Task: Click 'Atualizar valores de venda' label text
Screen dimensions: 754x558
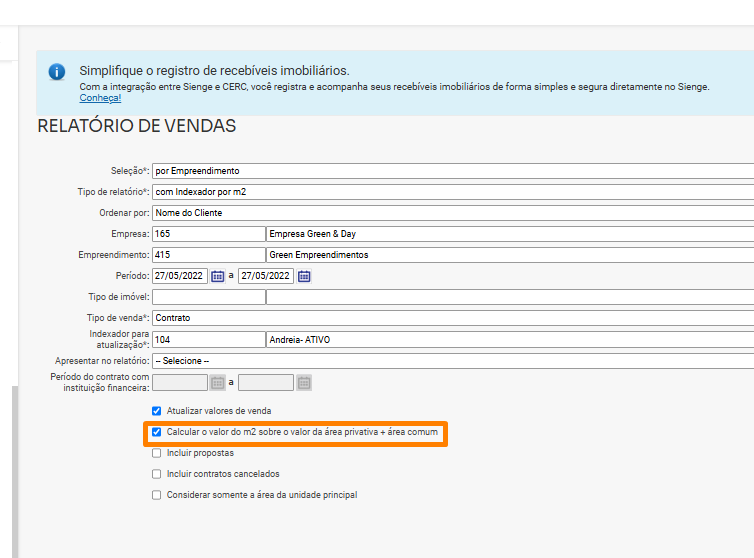Action: (x=219, y=411)
